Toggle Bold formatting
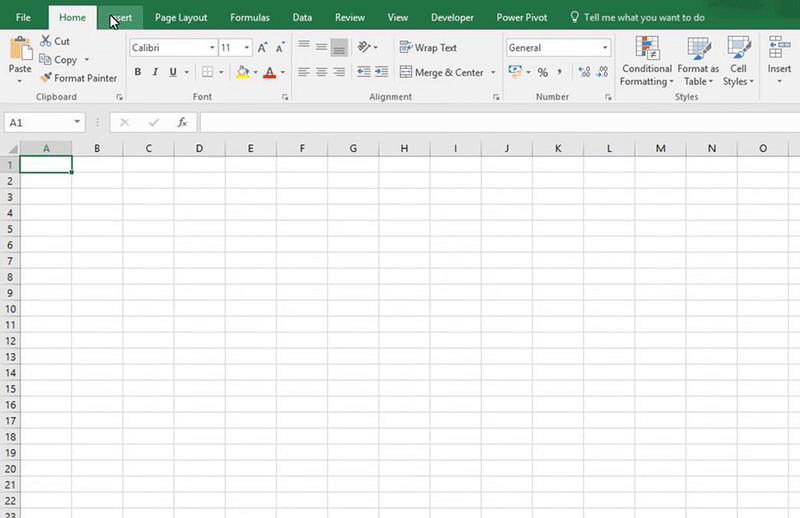The image size is (800, 518). (x=138, y=72)
